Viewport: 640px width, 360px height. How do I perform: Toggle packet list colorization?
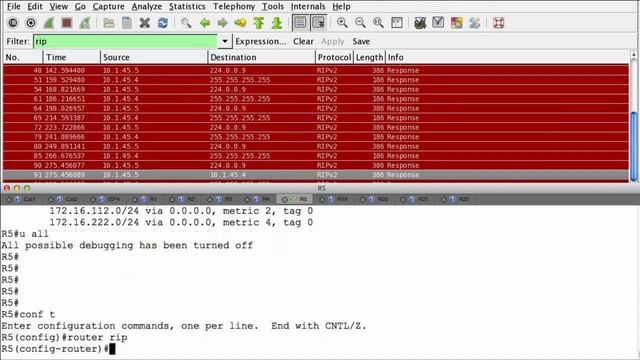pyautogui.click(x=300, y=23)
